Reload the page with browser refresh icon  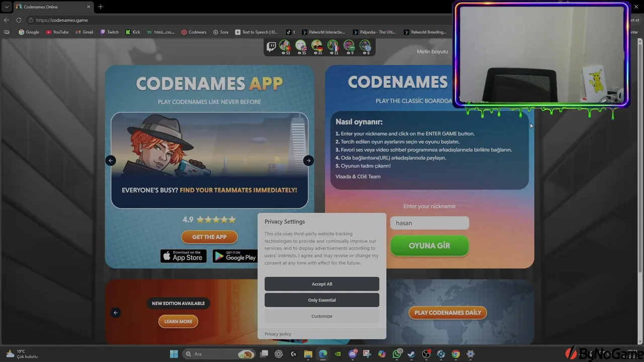[19, 20]
